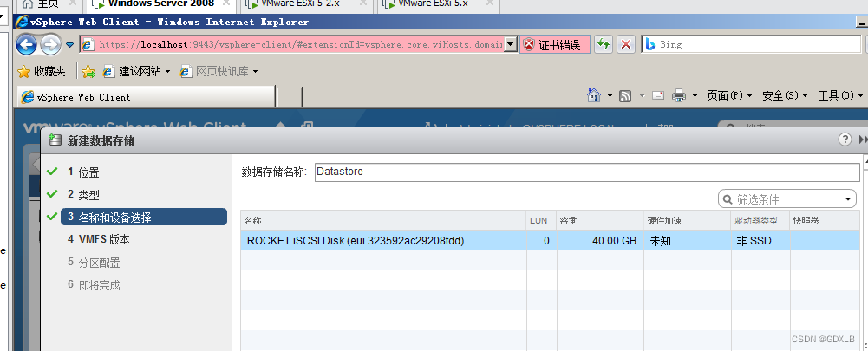
Task: Click the new datastore dialog title icon
Action: click(x=55, y=140)
